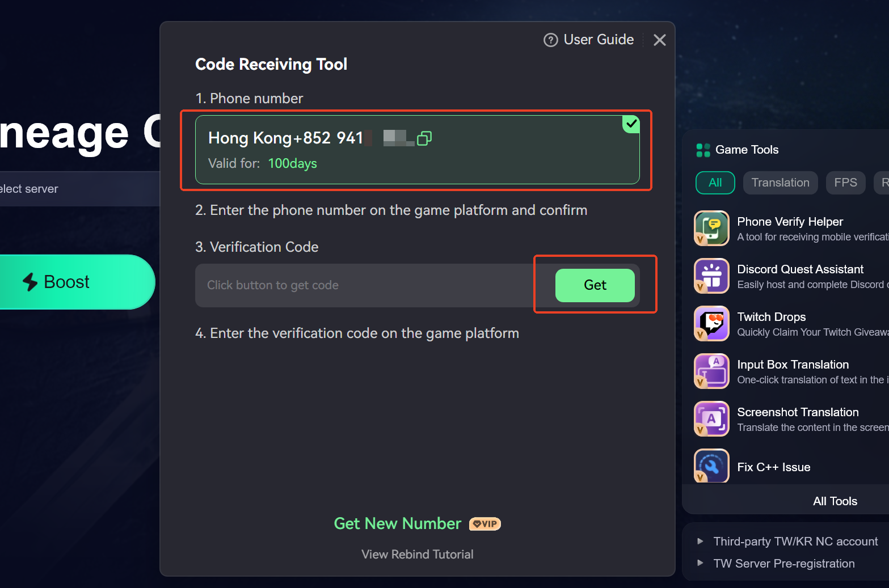Click the Game Tools grid icon

(703, 150)
